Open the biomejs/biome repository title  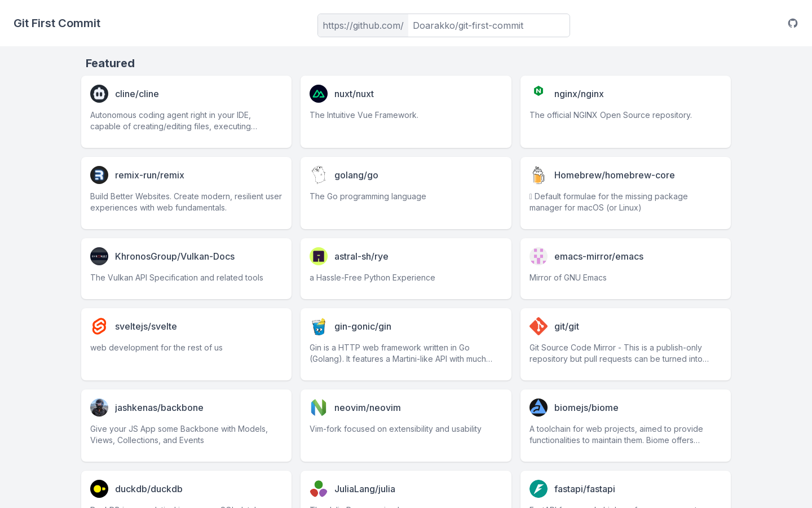pos(586,408)
